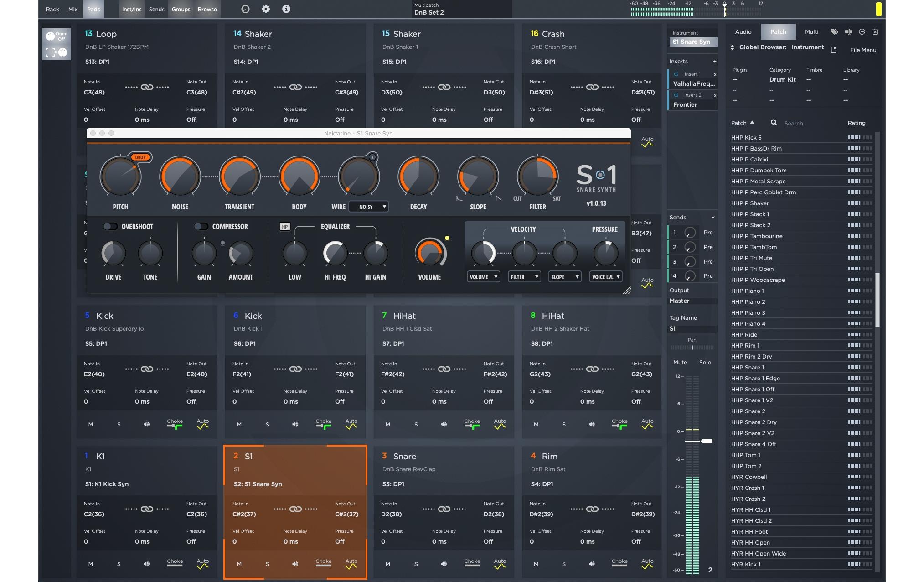924x582 pixels.
Task: Open the info icon in top bar
Action: tap(286, 9)
